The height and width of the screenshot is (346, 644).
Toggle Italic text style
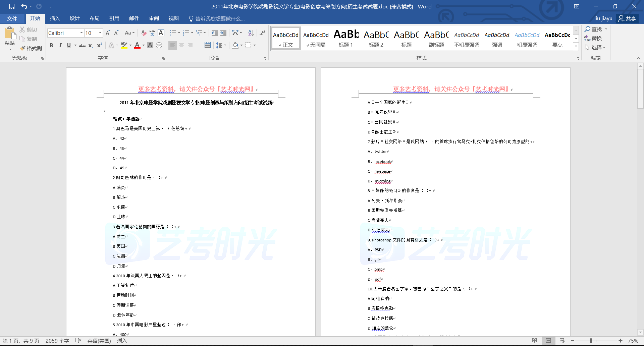click(60, 45)
